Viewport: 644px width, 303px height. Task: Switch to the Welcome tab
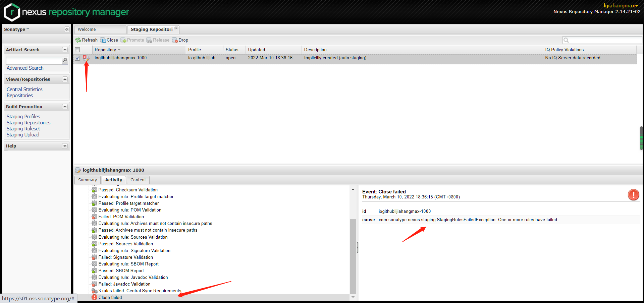pyautogui.click(x=100, y=29)
